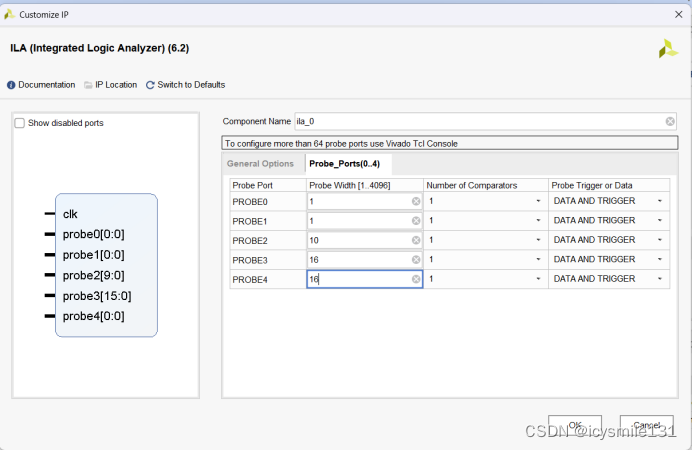The image size is (692, 450).
Task: Click the PROBE1 row label
Action: [x=250, y=221]
